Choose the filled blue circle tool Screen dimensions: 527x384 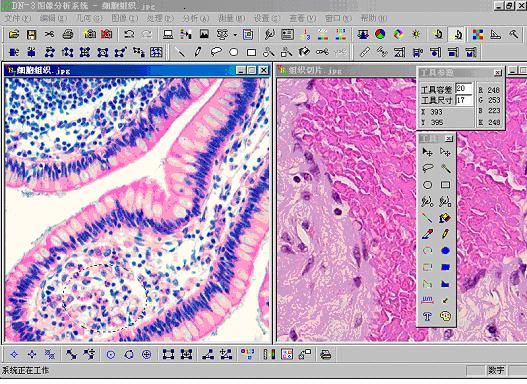pyautogui.click(x=445, y=251)
